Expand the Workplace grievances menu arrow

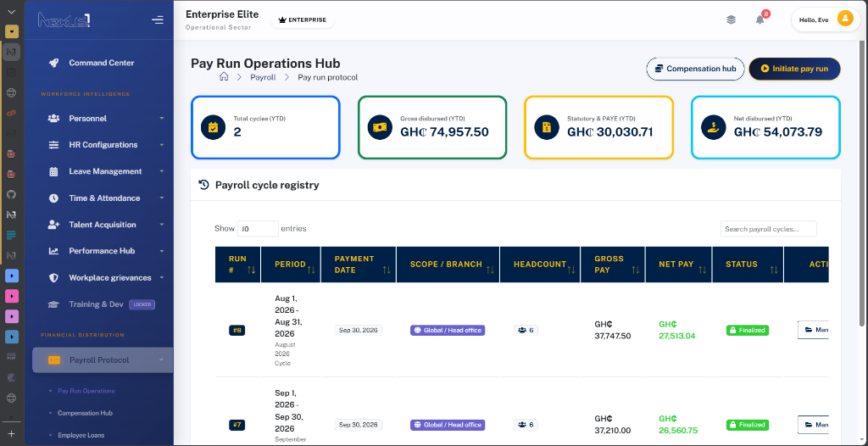162,277
